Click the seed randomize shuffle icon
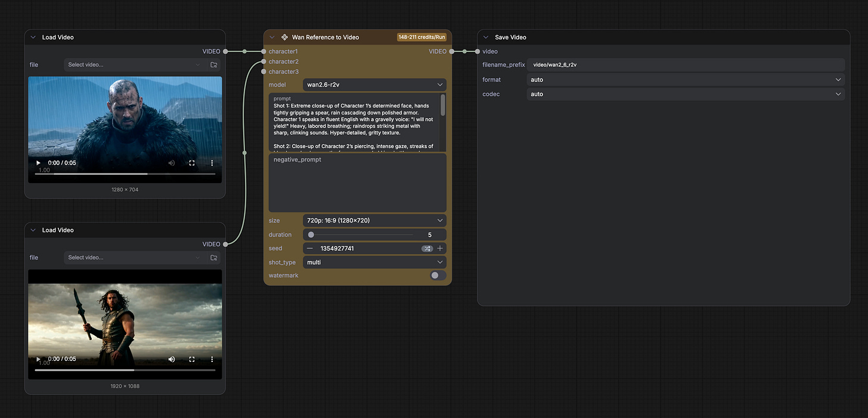The image size is (868, 418). point(427,249)
